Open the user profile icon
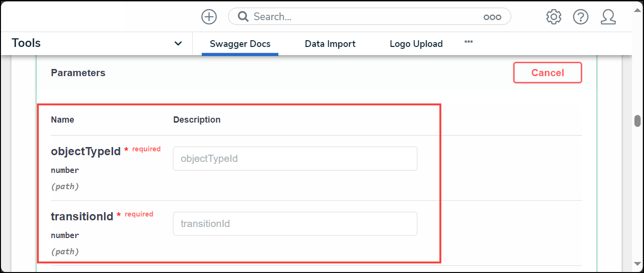The image size is (644, 273). [608, 17]
